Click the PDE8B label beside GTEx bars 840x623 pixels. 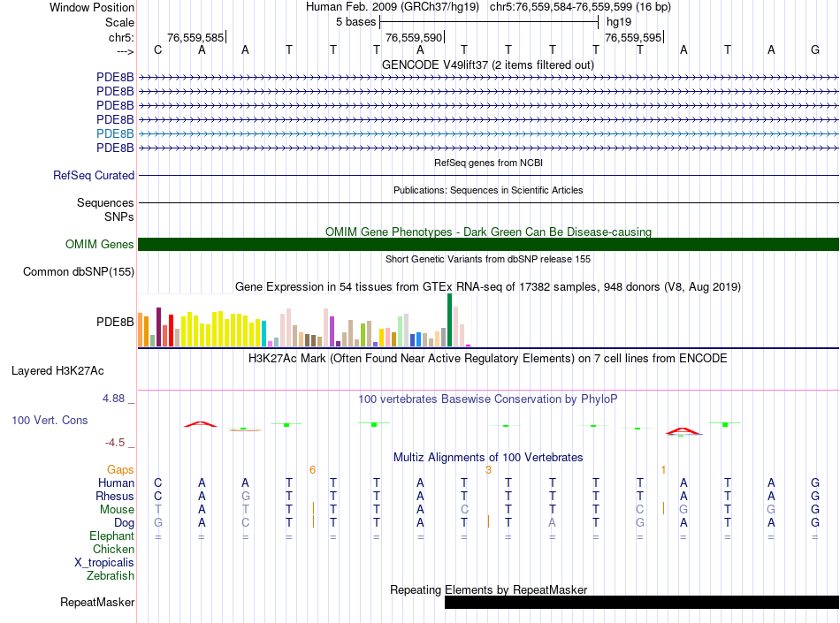[115, 323]
